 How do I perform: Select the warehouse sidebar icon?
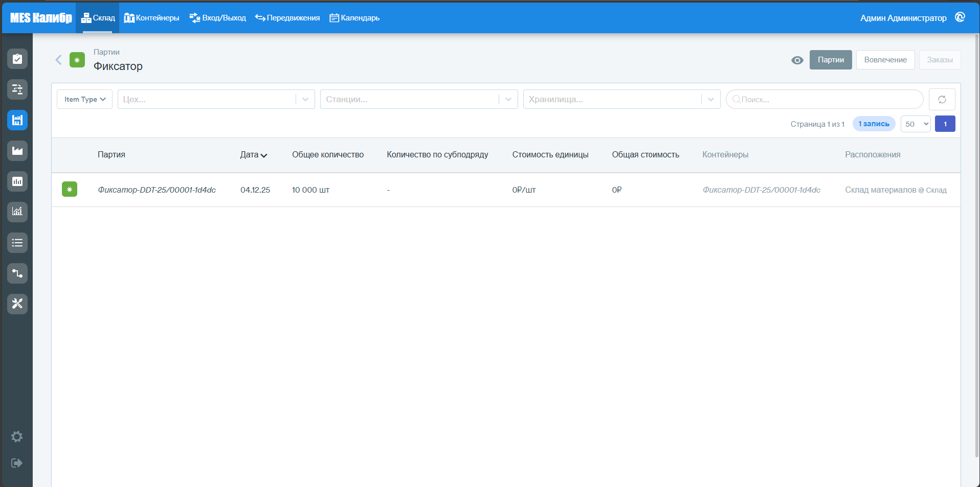[x=17, y=120]
